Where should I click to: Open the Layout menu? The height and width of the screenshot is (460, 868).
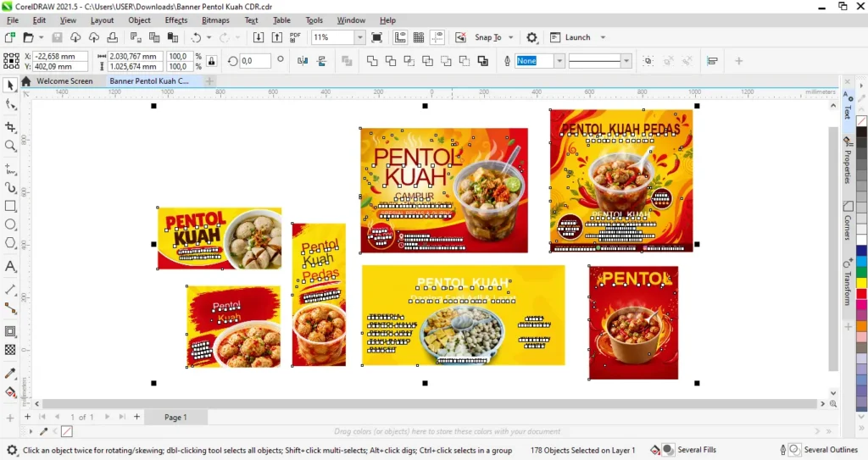tap(102, 20)
